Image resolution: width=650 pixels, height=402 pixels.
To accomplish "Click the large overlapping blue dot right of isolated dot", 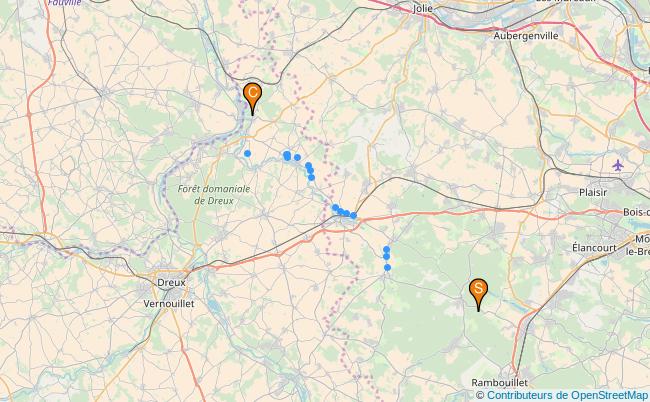I will [x=287, y=156].
